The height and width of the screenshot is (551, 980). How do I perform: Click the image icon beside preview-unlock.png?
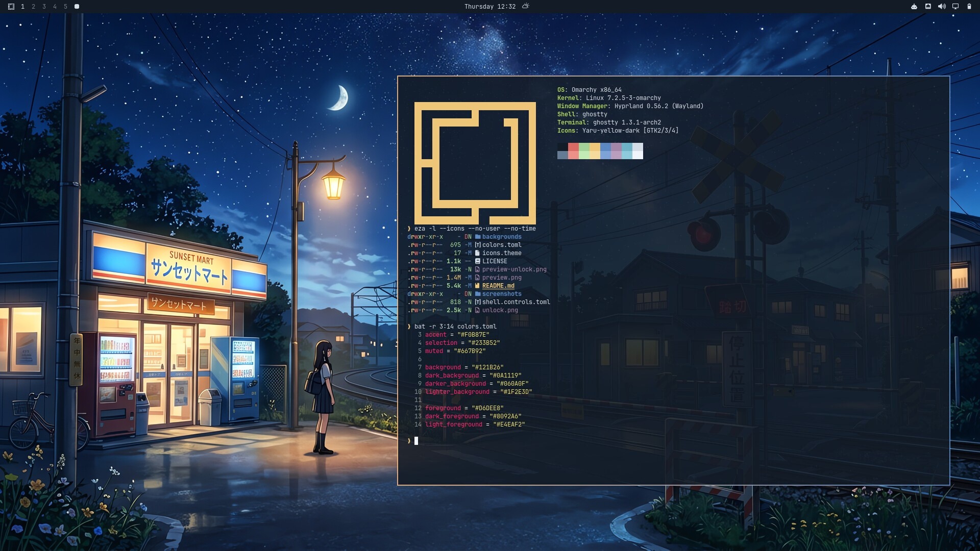(478, 269)
